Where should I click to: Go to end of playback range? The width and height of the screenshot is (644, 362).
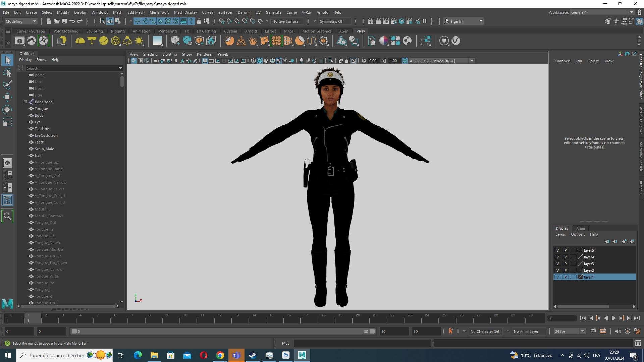637,318
